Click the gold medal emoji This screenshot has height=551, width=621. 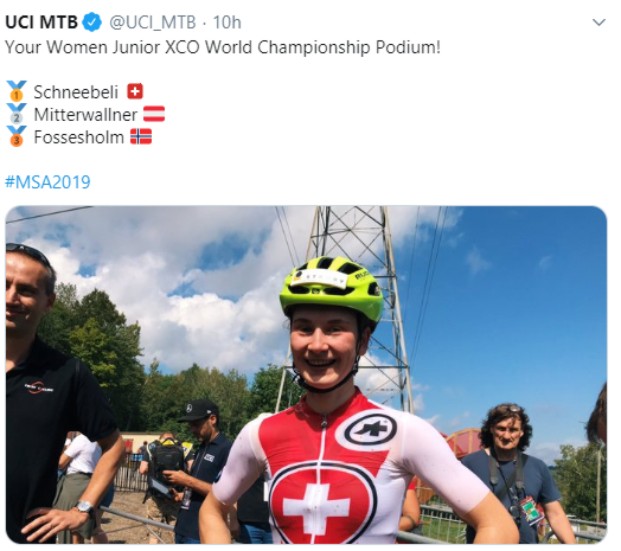tap(17, 91)
